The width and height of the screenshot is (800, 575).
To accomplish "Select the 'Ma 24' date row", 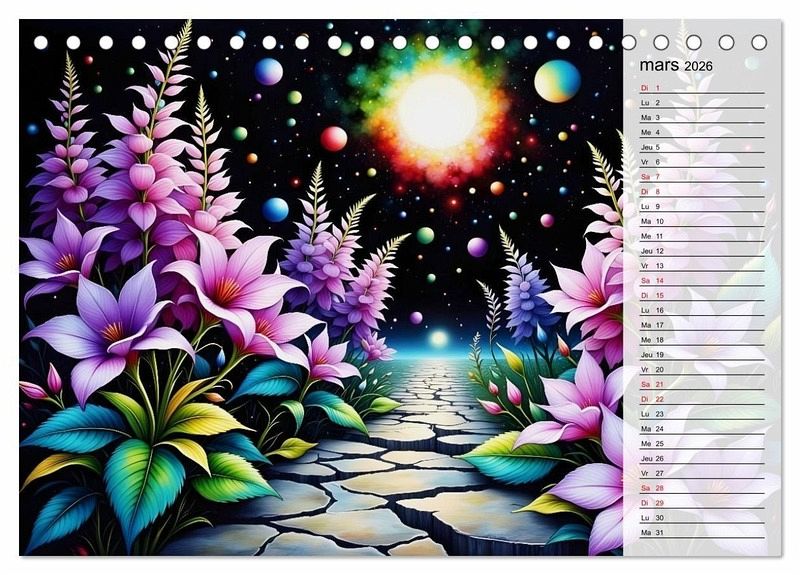I will click(703, 429).
